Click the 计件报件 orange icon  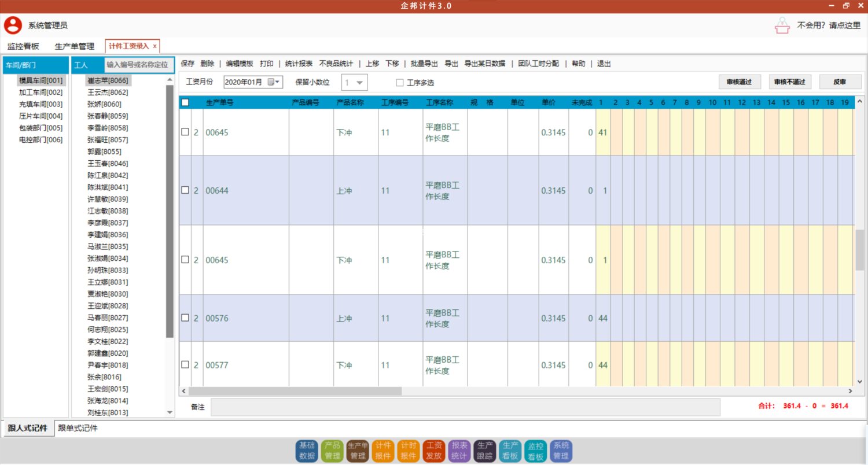(383, 451)
